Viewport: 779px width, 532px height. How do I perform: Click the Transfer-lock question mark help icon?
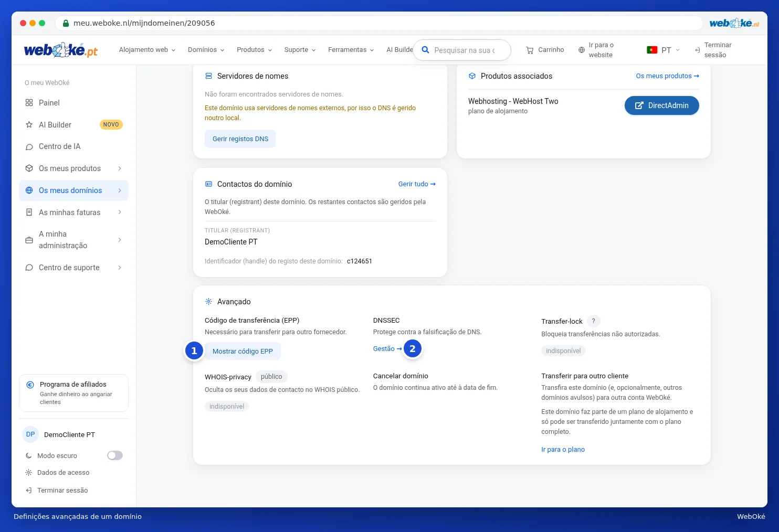tap(593, 321)
